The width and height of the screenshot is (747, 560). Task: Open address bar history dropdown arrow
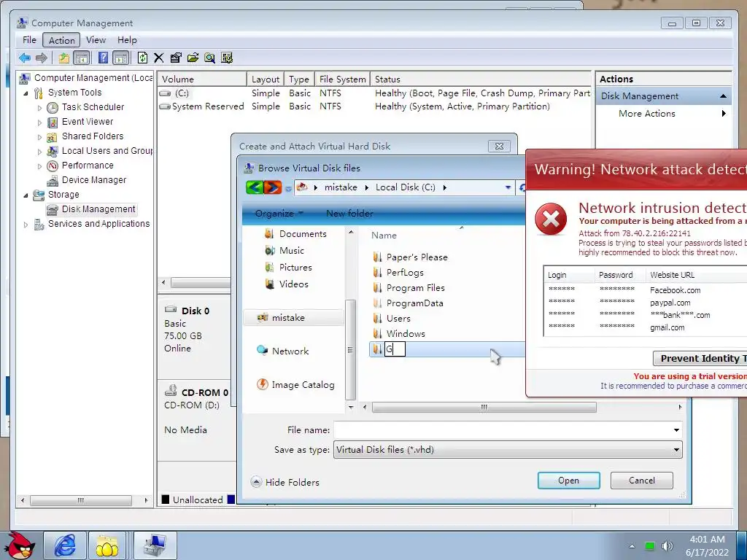(508, 187)
